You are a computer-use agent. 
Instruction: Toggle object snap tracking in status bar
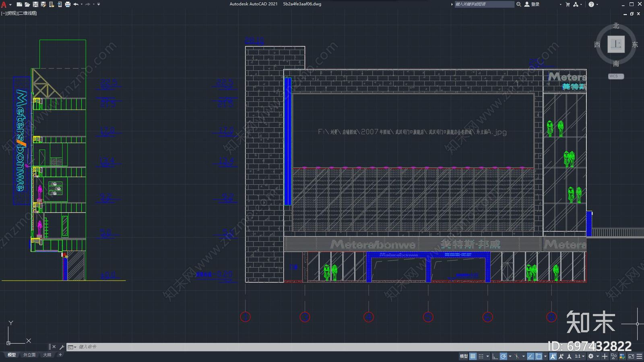click(530, 356)
